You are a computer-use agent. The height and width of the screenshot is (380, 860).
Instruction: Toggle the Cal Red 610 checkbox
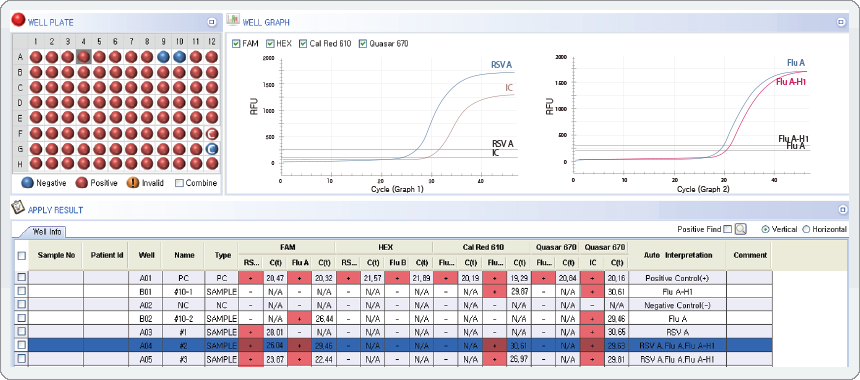pyautogui.click(x=303, y=43)
